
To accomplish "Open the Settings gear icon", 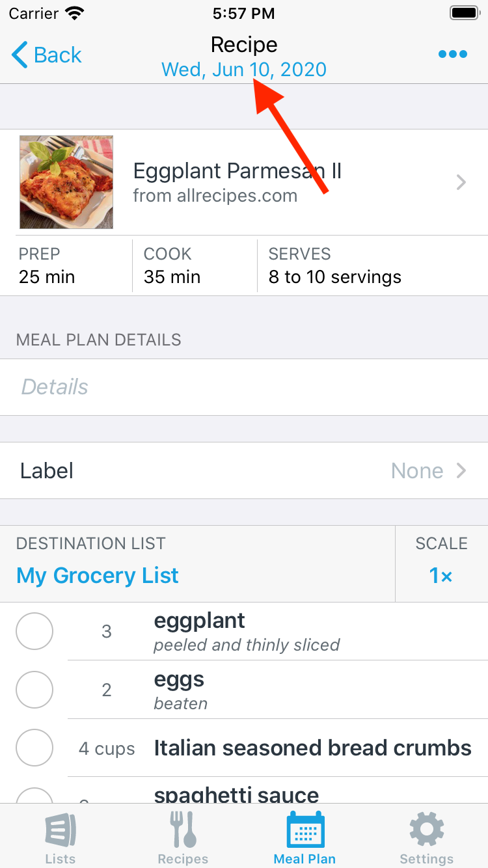I will pos(427,830).
